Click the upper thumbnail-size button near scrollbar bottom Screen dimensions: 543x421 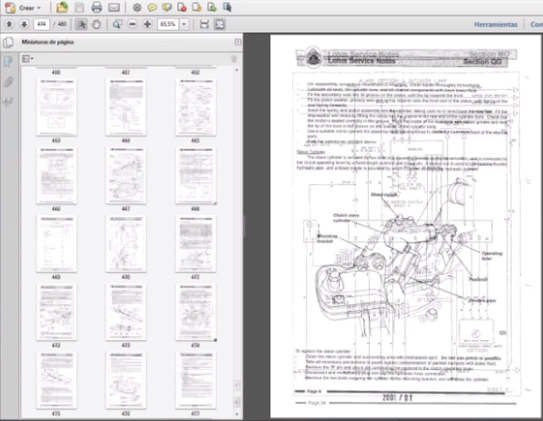coord(237,385)
